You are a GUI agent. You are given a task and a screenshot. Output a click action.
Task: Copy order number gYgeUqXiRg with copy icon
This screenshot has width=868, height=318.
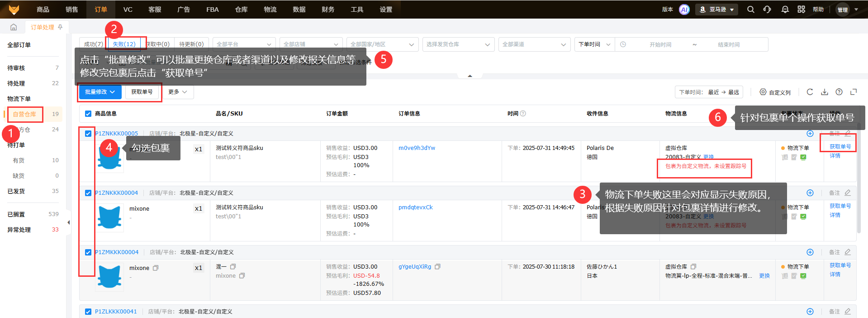click(437, 267)
